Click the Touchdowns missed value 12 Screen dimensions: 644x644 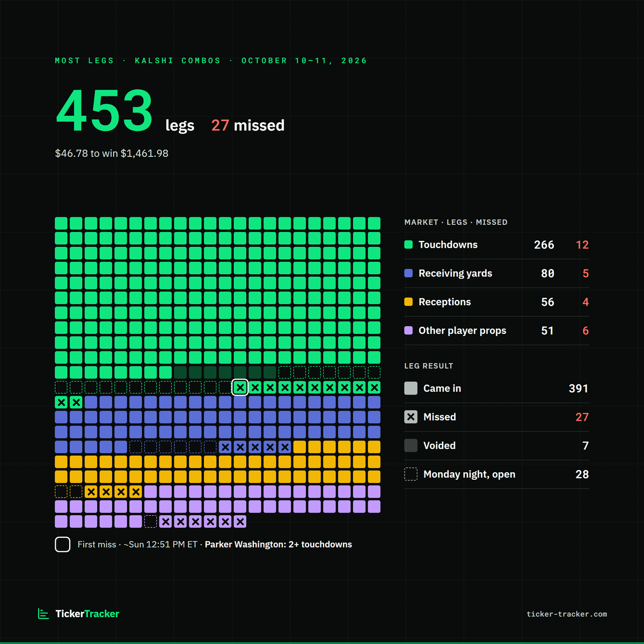[x=582, y=245]
